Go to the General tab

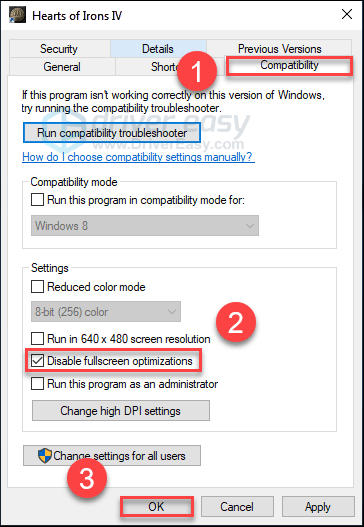[x=62, y=67]
